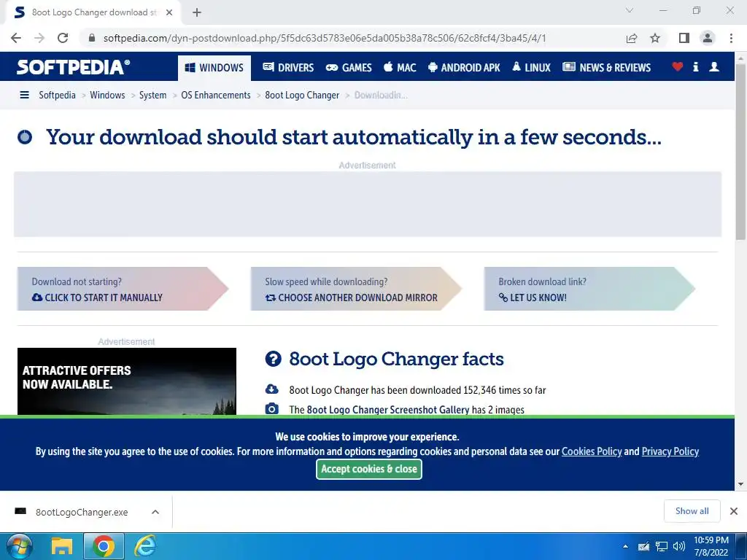Click the page vertical scrollbar
The width and height of the screenshot is (747, 560).
pyautogui.click(x=741, y=152)
